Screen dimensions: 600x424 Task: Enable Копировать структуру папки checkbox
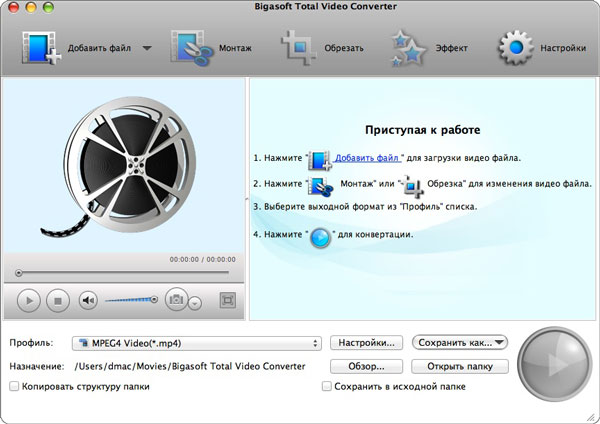(x=14, y=386)
